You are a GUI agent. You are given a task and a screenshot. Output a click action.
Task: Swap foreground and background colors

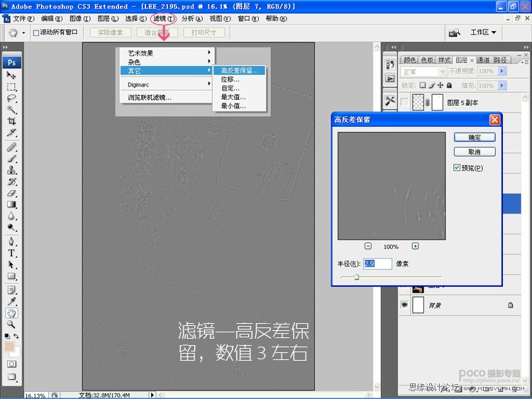pos(16,336)
